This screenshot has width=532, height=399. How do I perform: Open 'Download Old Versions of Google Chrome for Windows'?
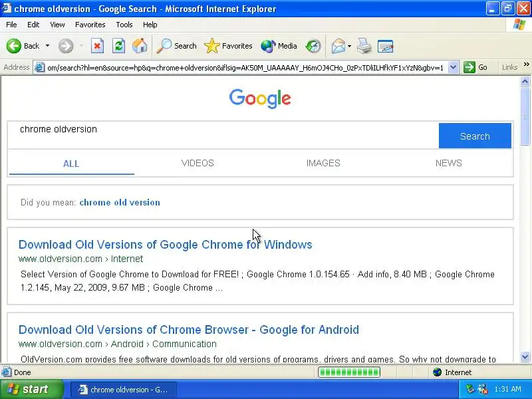165,245
